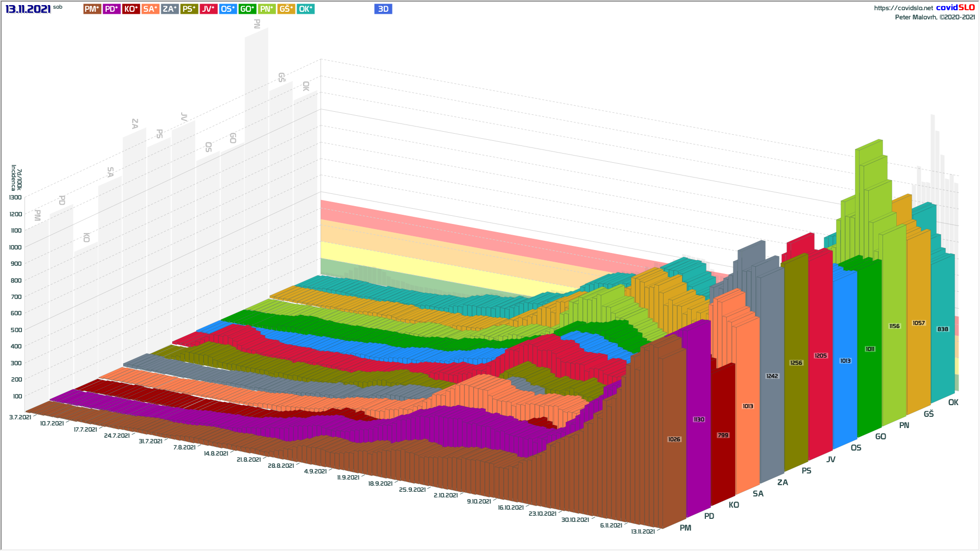980x551 pixels.
Task: Toggle the SA* orange region button
Action: [150, 9]
